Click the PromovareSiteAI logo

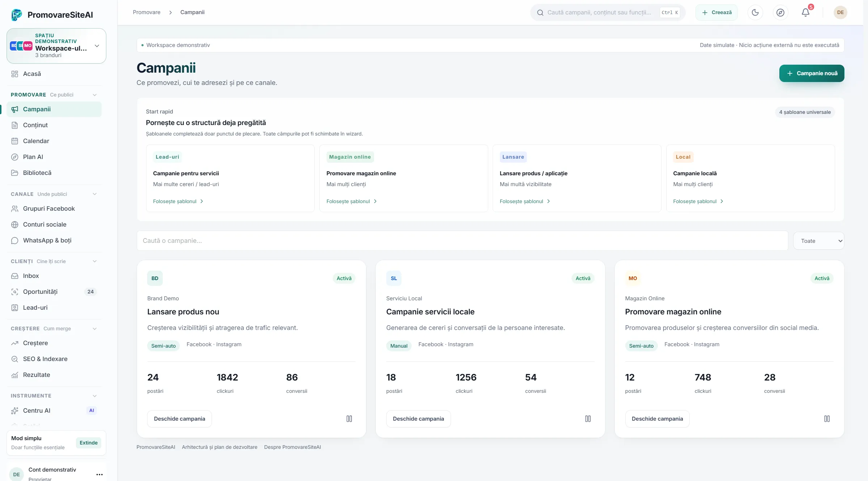coord(52,15)
